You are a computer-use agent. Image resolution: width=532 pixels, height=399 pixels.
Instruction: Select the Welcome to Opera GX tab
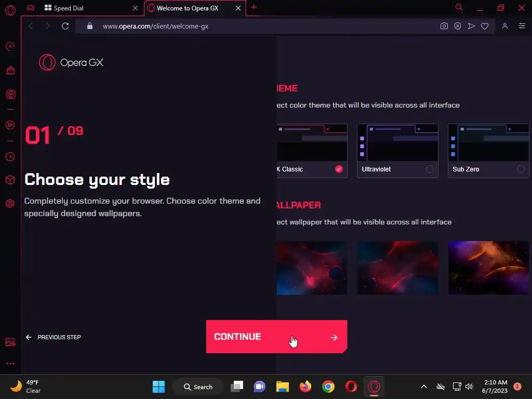[x=195, y=8]
